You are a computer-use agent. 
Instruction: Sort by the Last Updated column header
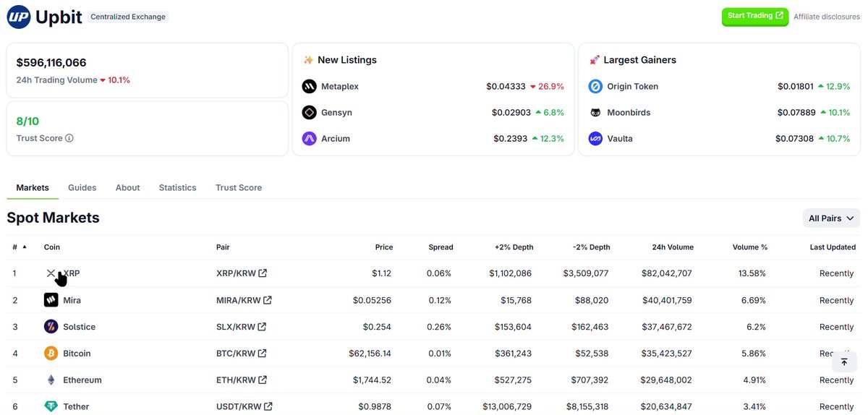(833, 247)
